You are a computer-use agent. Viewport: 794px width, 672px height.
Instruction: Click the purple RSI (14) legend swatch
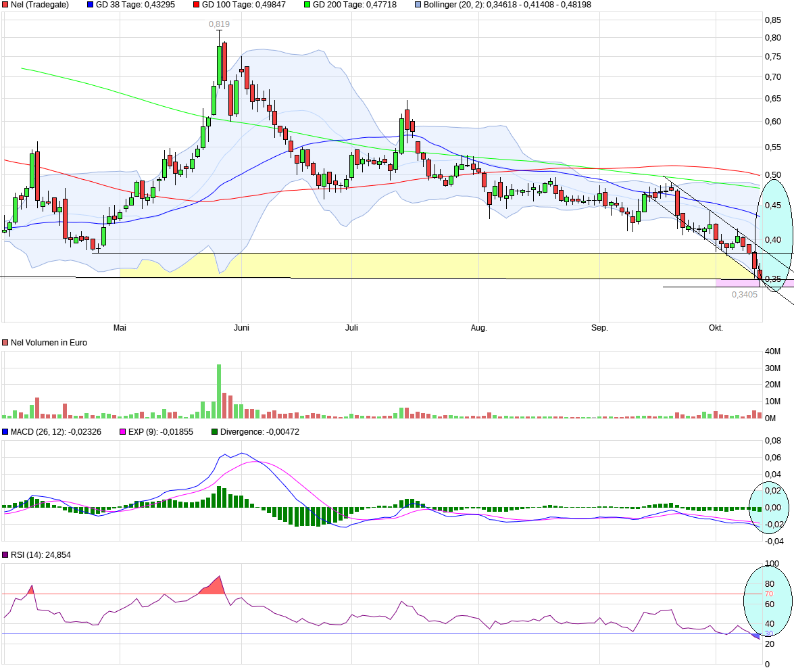click(x=5, y=555)
